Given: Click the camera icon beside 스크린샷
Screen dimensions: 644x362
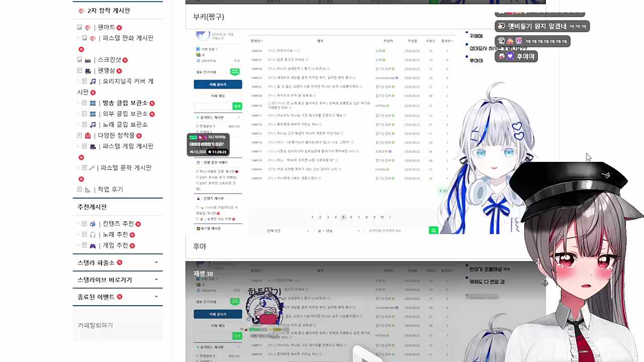Looking at the screenshot, I should click(88, 60).
